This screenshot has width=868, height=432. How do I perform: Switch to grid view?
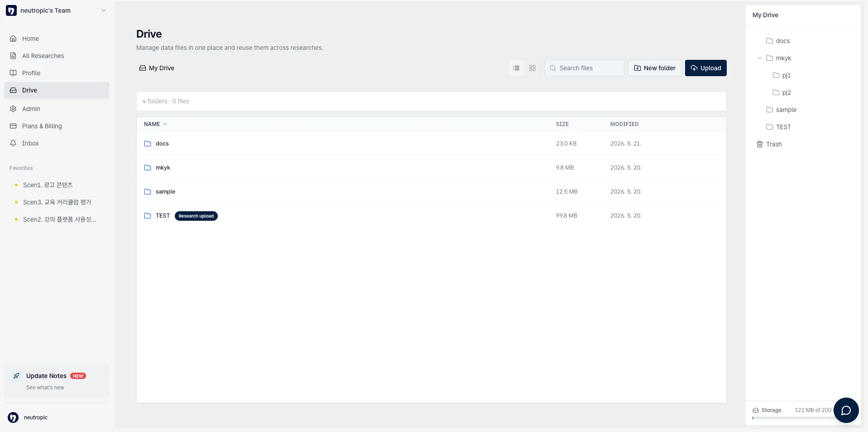(532, 68)
